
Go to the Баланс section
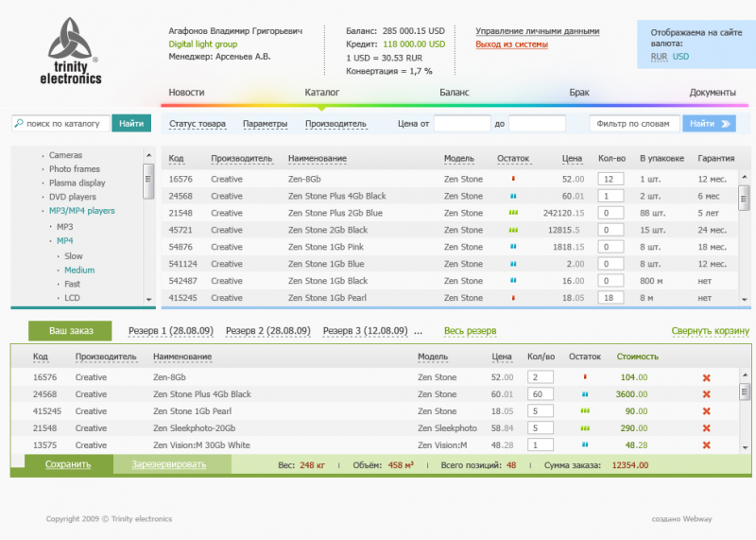455,92
